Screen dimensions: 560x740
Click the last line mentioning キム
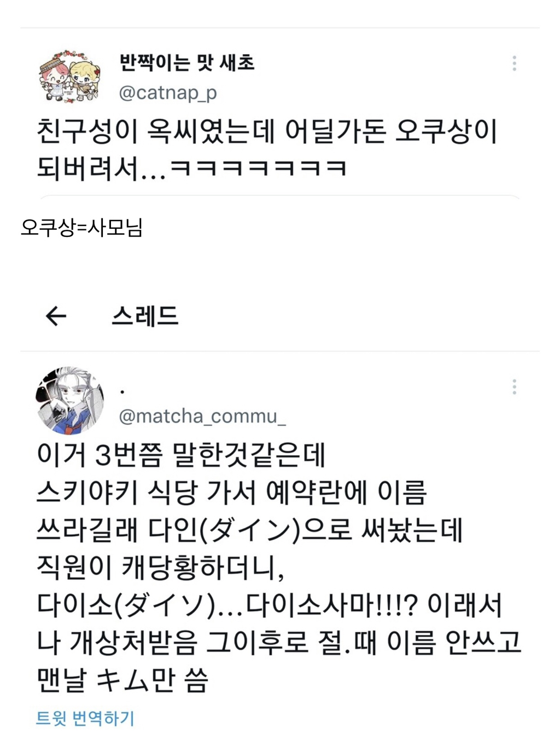[122, 680]
